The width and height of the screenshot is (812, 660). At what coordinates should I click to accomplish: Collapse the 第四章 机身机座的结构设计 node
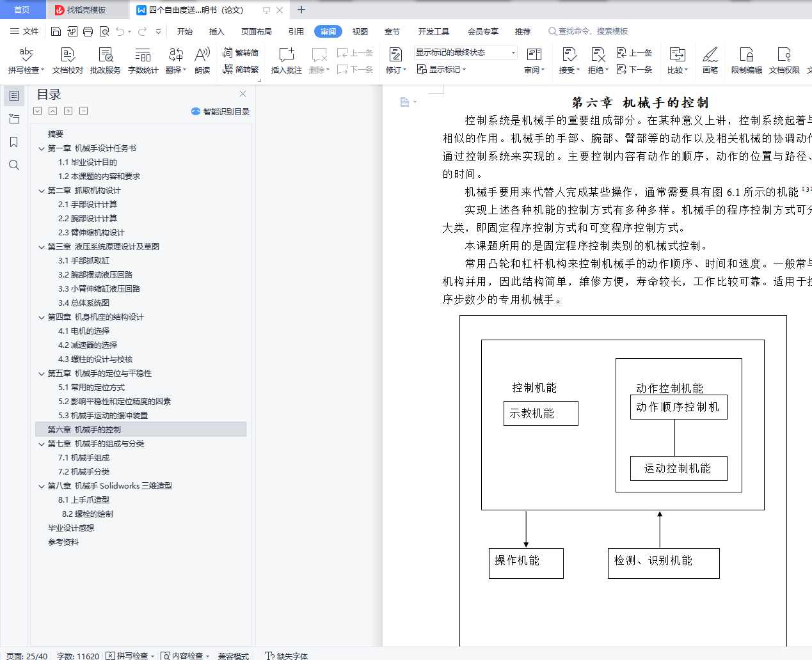click(42, 317)
